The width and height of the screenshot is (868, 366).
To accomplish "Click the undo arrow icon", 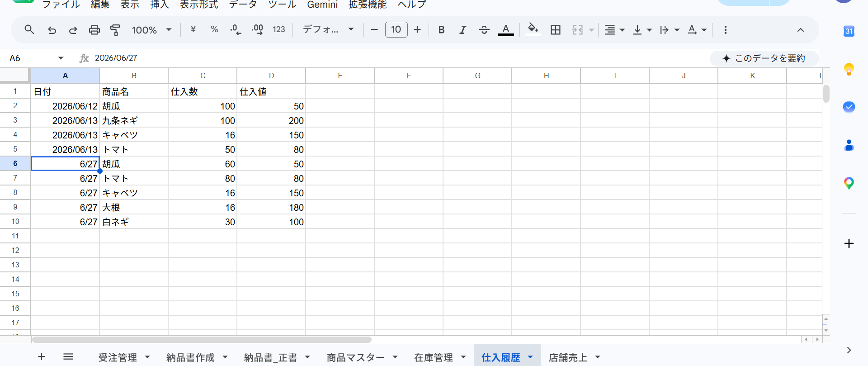I will (x=52, y=30).
